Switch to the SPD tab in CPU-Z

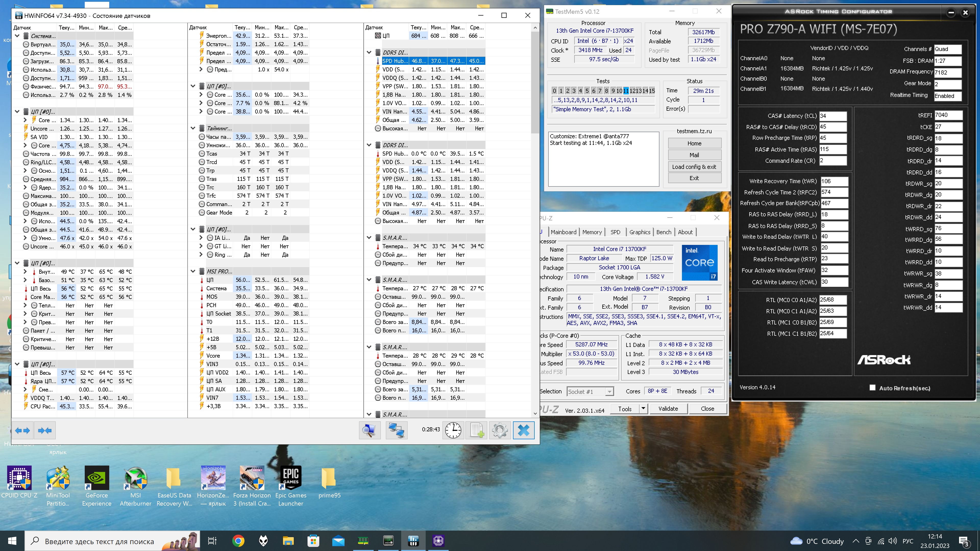click(615, 232)
